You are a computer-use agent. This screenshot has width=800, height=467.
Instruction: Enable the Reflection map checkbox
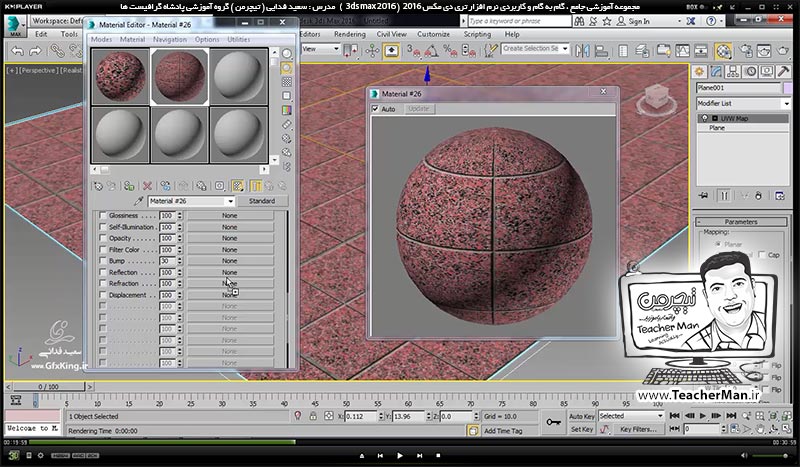pos(103,272)
